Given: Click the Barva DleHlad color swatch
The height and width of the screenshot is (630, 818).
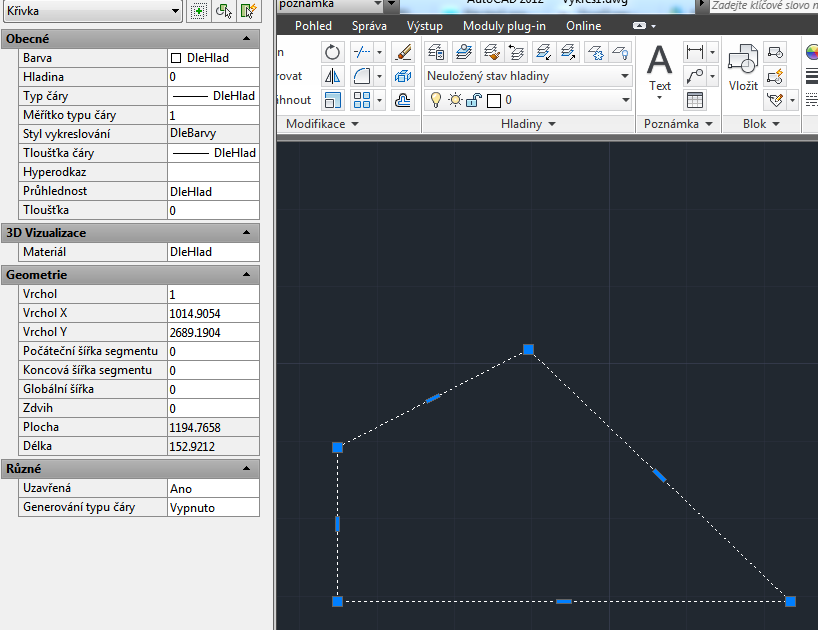Looking at the screenshot, I should coord(176,58).
